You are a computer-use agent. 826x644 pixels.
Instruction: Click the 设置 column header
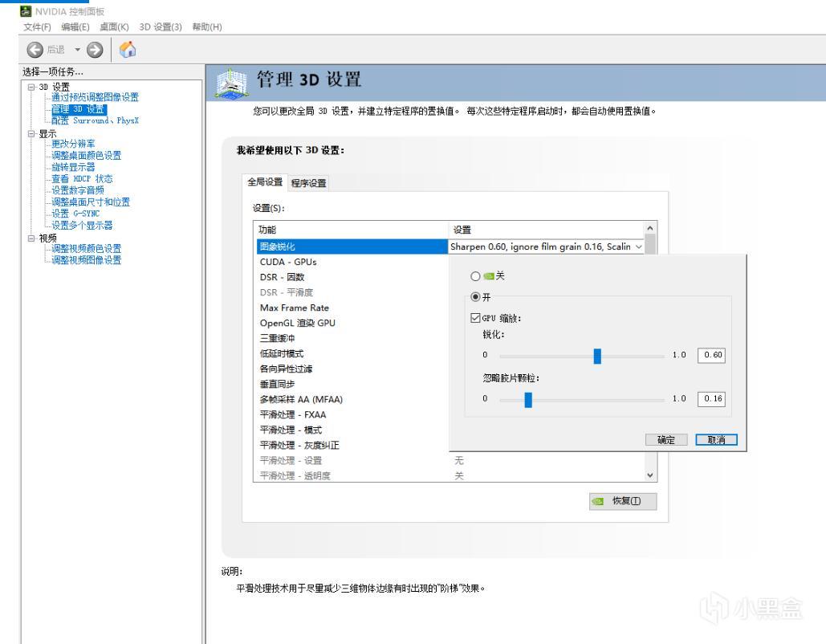(547, 230)
